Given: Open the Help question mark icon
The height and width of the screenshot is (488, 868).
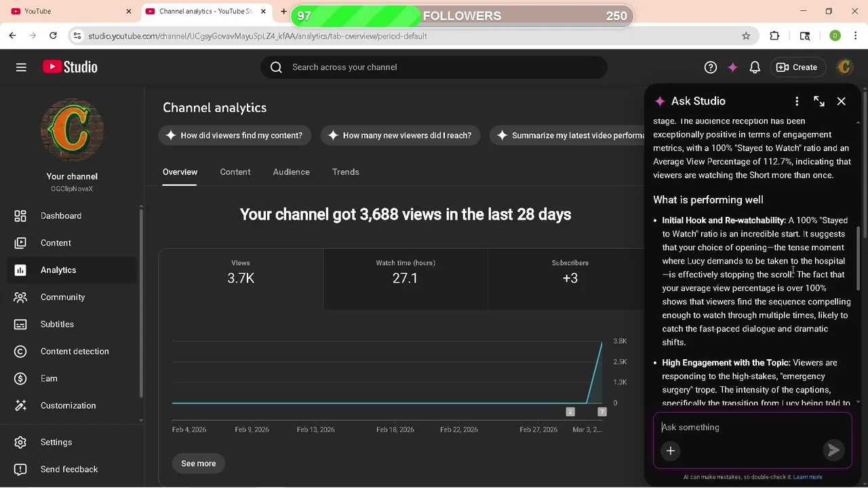Looking at the screenshot, I should click(711, 67).
